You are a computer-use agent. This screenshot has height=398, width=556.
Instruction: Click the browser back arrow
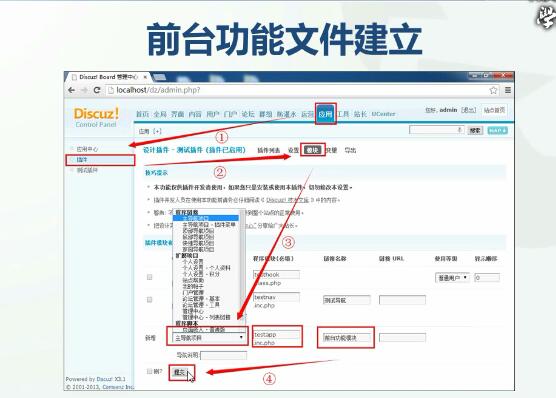pyautogui.click(x=72, y=90)
